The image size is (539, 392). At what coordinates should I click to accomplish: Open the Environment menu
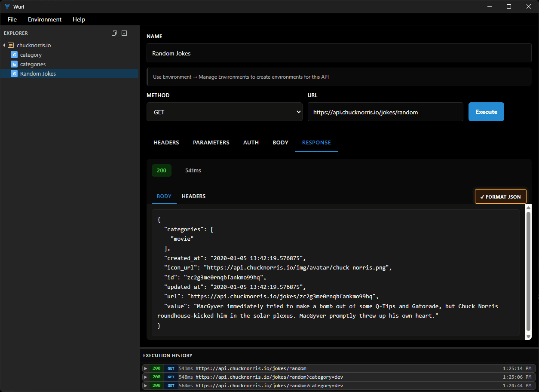pyautogui.click(x=45, y=19)
